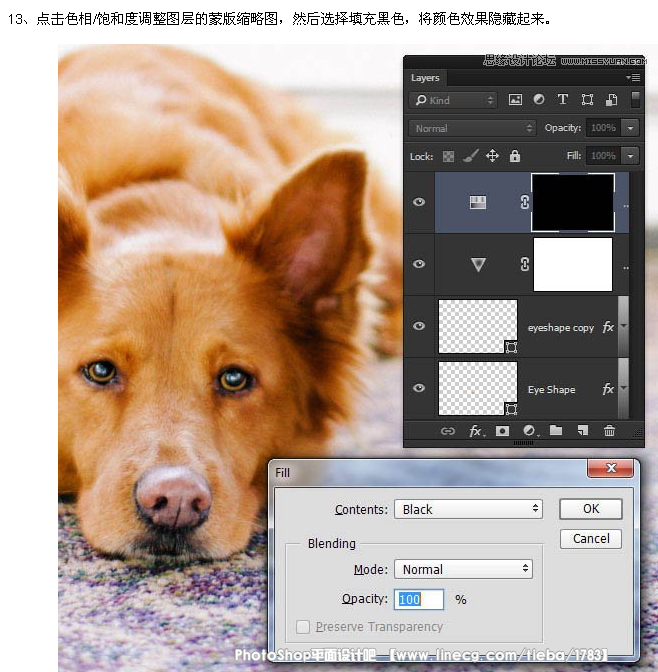Toggle Preserve Transparency checkbox
The image size is (658, 672).
[x=303, y=627]
